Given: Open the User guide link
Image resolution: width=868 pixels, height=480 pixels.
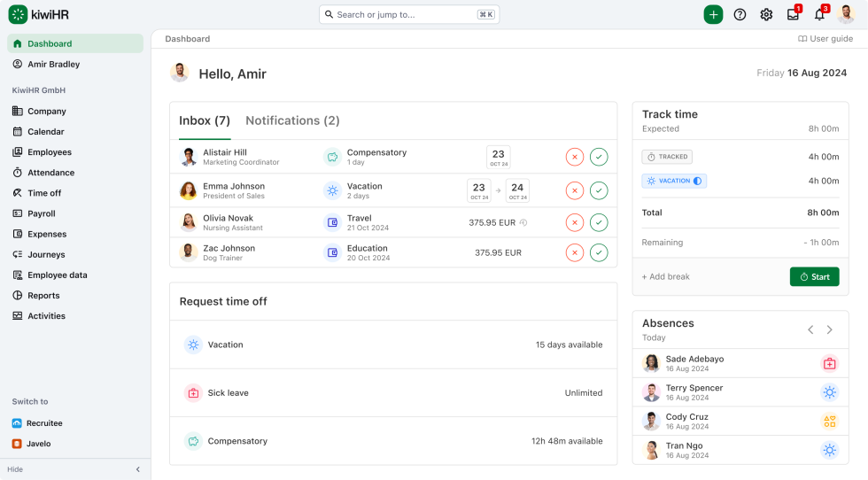Looking at the screenshot, I should (825, 39).
